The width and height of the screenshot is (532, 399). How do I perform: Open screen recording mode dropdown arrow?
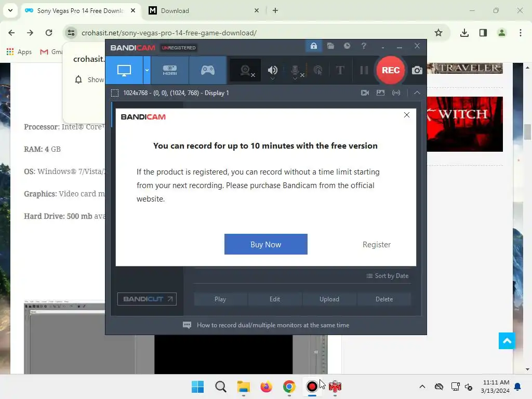(147, 70)
